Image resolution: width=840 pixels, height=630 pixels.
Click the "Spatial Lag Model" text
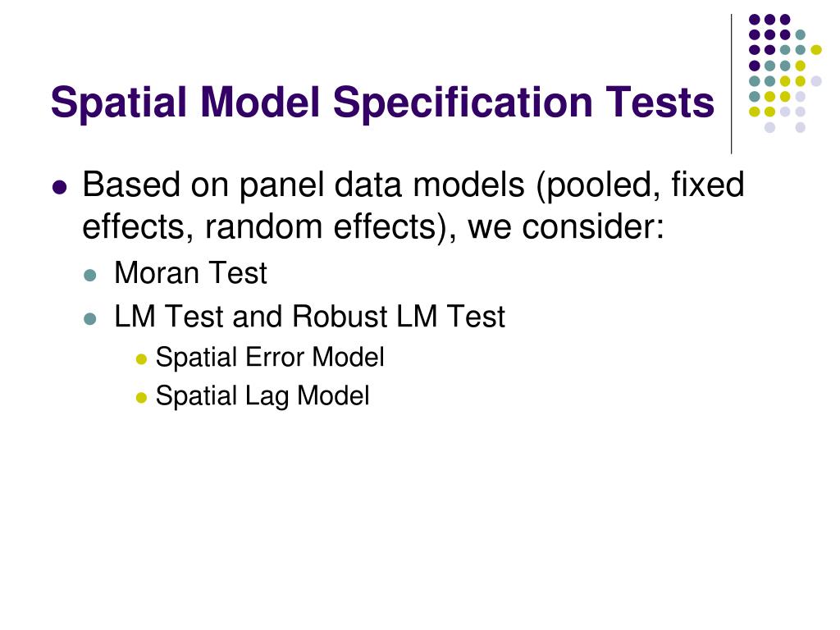coord(262,396)
